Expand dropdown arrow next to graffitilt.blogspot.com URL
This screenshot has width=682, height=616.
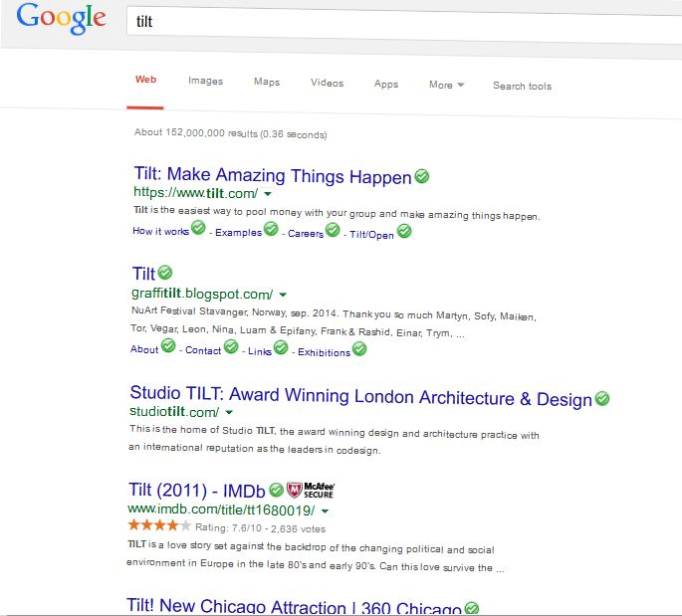(x=283, y=295)
